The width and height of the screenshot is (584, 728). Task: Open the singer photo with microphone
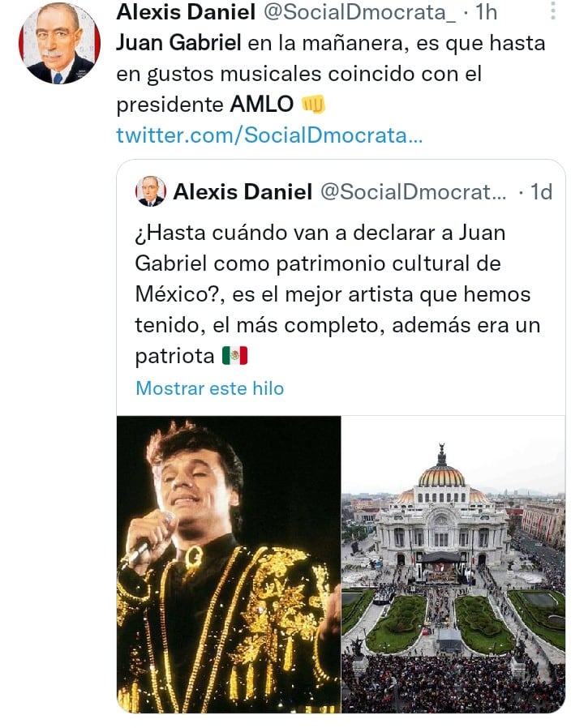pyautogui.click(x=228, y=564)
